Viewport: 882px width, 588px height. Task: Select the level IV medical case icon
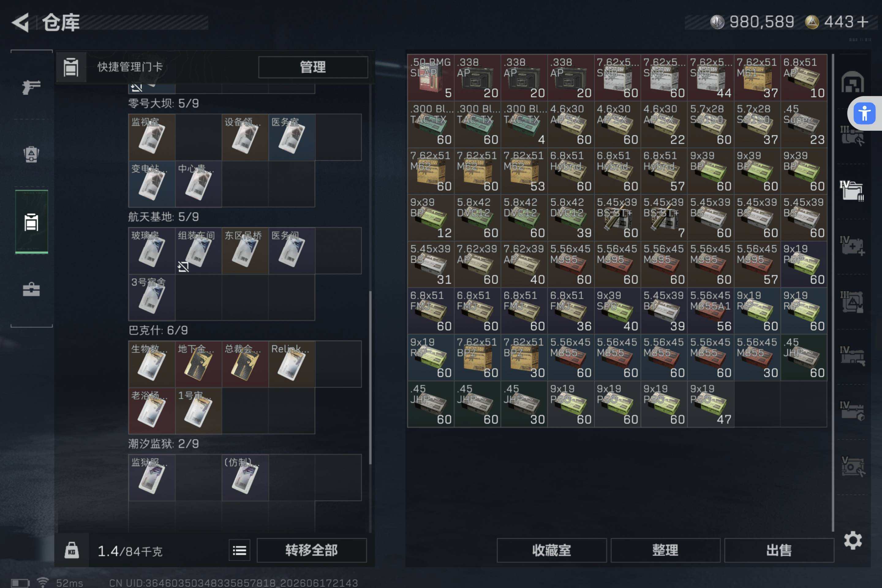pos(852,246)
